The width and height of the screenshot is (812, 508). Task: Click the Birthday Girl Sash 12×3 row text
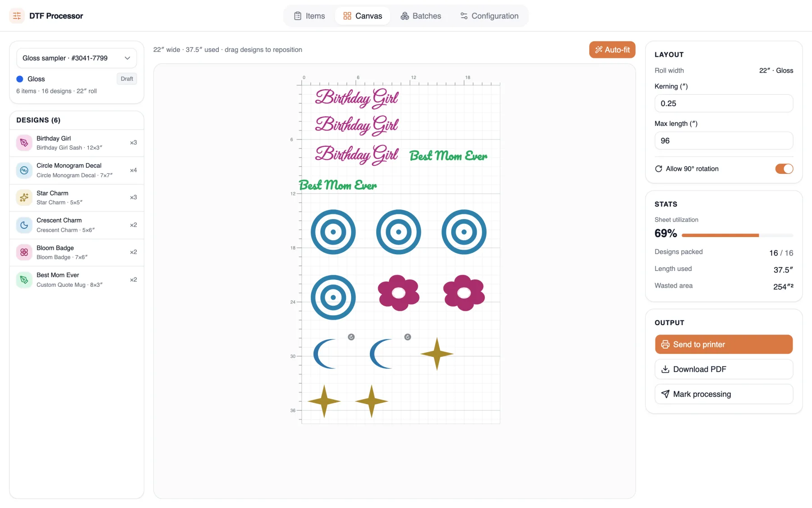(69, 148)
